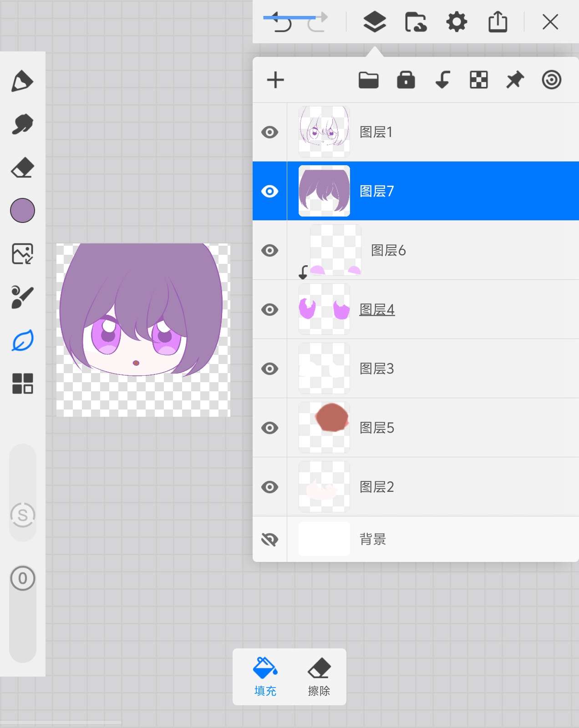Screen dimensions: 579x728
Task: Toggle alpha lock checkerboard icon
Action: (x=478, y=80)
